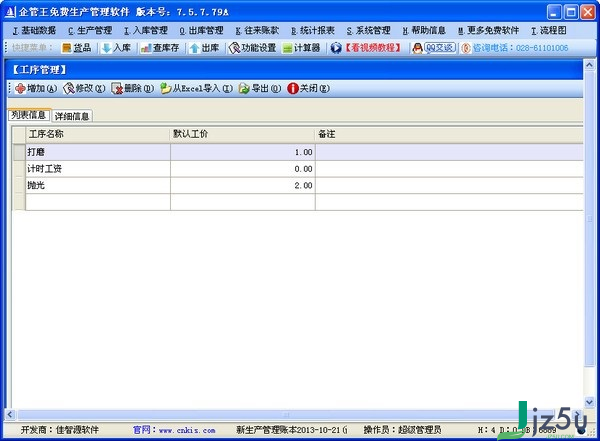Open the 出库管理 menu
Viewport: 600px width, 441px height.
pos(201,30)
